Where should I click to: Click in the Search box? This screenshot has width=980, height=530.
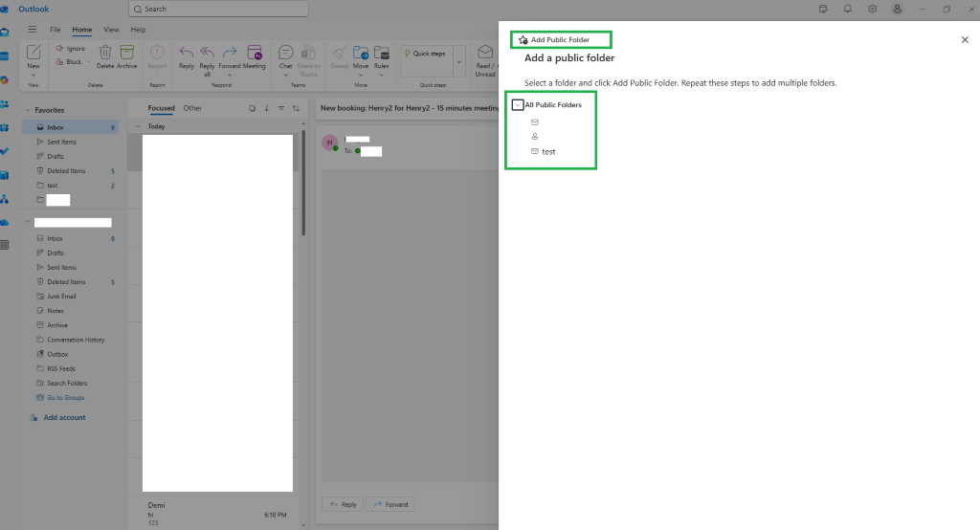[x=218, y=9]
